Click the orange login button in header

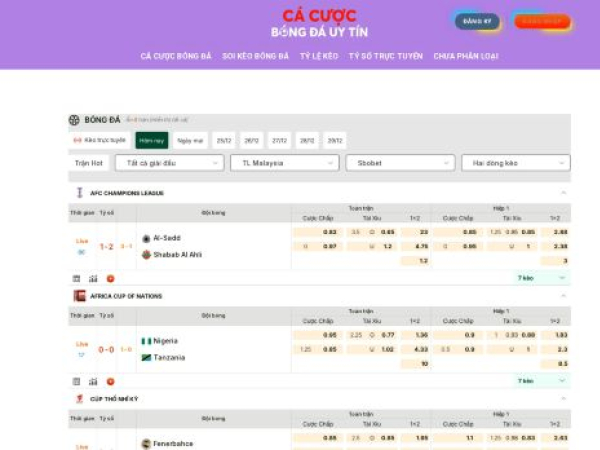542,21
